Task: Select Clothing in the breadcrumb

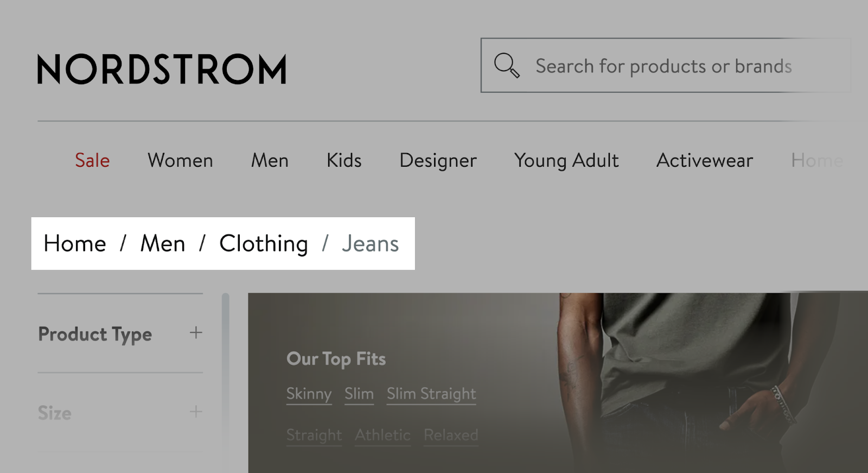Action: [x=263, y=244]
